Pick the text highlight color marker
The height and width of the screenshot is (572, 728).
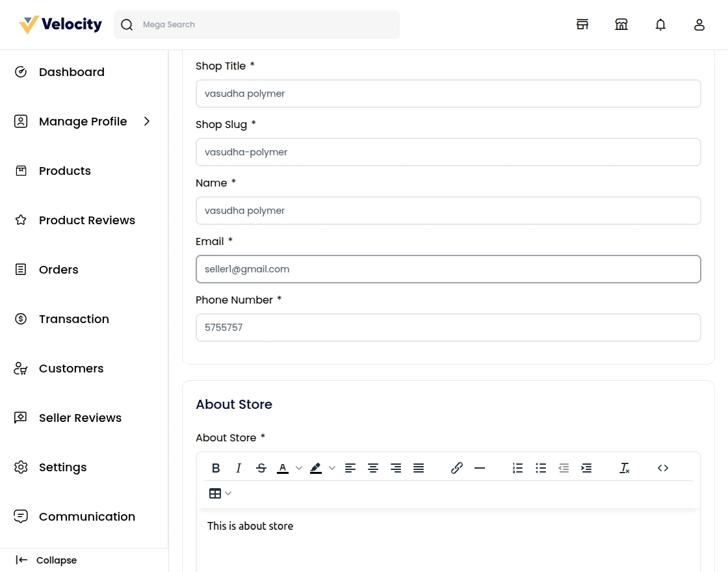316,468
